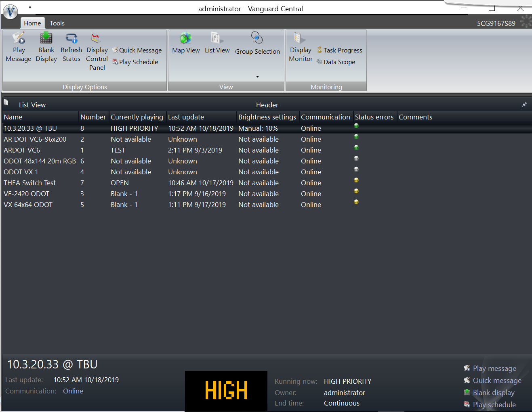Switch to the Tools ribbon tab
The width and height of the screenshot is (532, 412).
tap(57, 23)
